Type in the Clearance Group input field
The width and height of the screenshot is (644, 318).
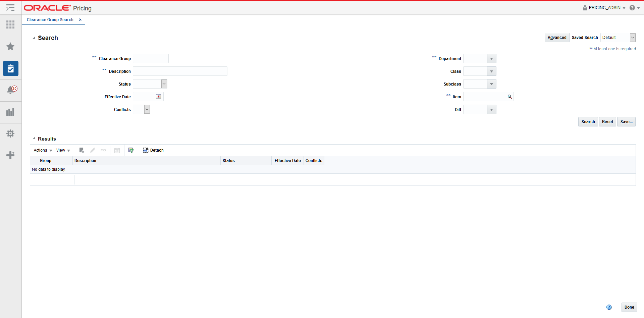pos(150,58)
